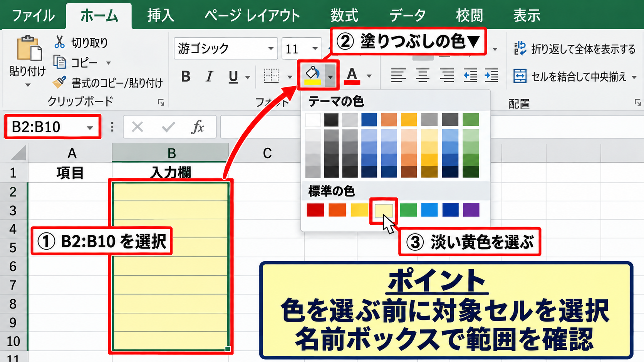Expand the Copy options arrow
This screenshot has width=644, height=362.
[108, 63]
